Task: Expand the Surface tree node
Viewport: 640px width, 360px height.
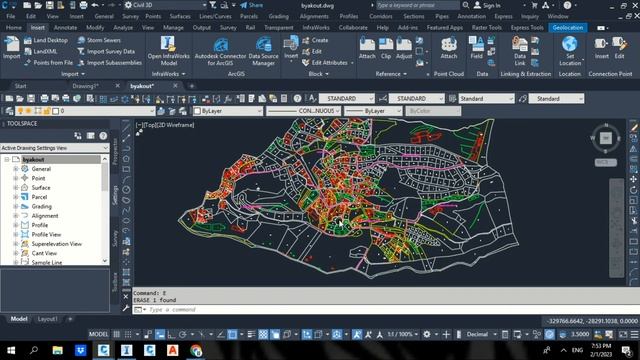Action: coord(16,188)
